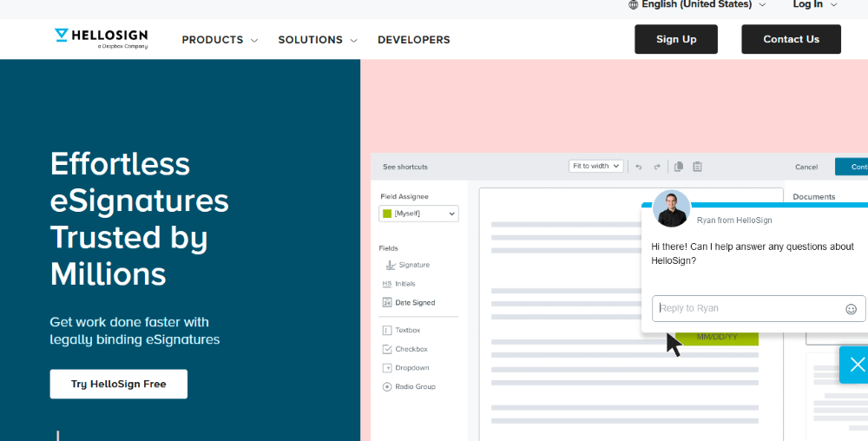The height and width of the screenshot is (441, 868).
Task: Click Ryan's avatar photo in the chat
Action: (672, 208)
